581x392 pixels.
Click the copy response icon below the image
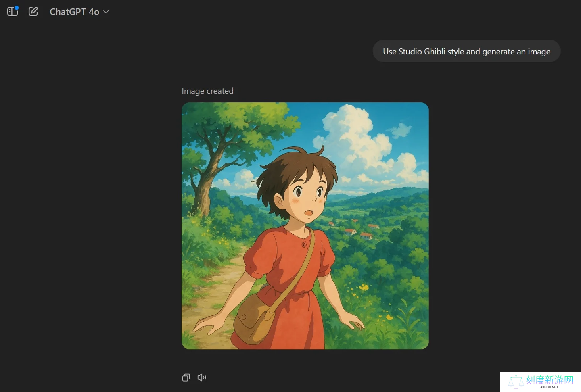click(186, 377)
